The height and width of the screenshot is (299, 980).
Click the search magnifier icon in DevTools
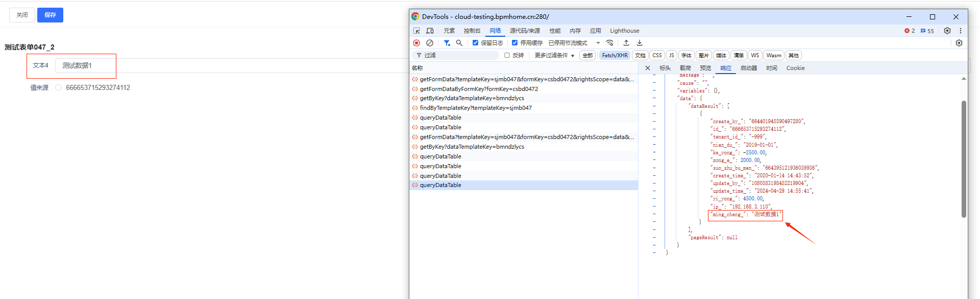coord(459,43)
